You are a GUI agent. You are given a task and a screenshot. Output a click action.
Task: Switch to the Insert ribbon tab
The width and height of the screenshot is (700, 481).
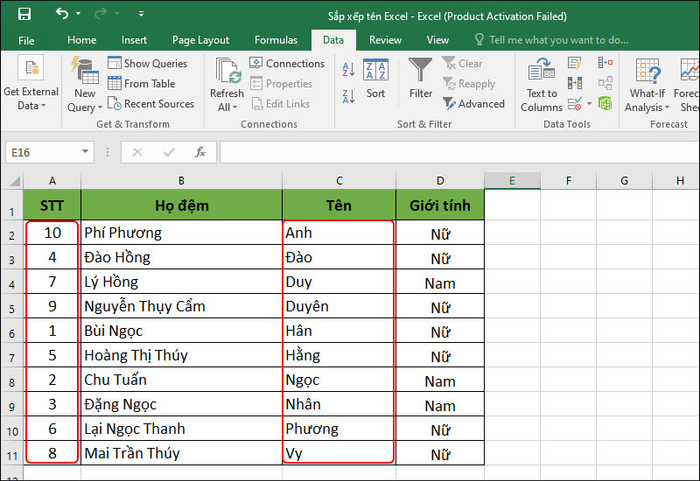134,40
